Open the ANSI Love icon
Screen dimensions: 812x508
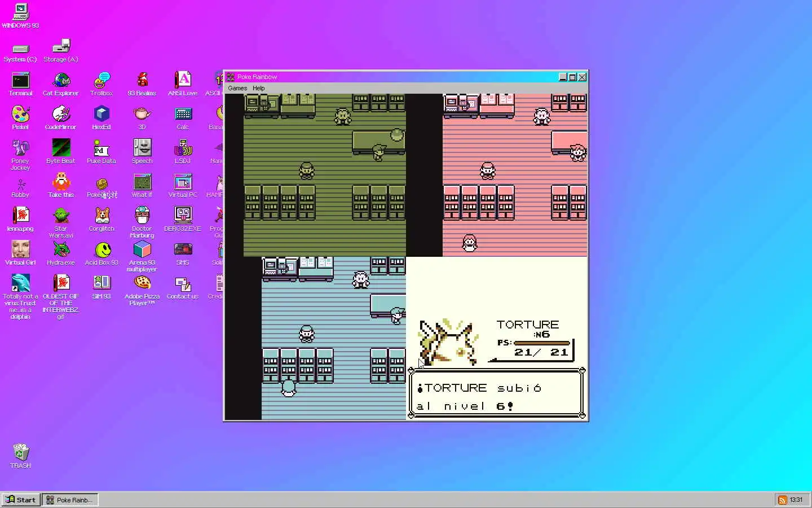pyautogui.click(x=183, y=84)
